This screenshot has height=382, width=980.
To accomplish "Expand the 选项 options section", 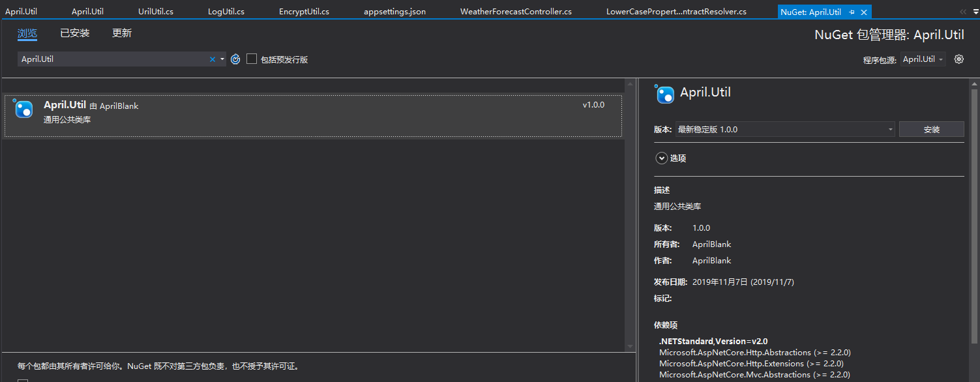I will [x=662, y=158].
